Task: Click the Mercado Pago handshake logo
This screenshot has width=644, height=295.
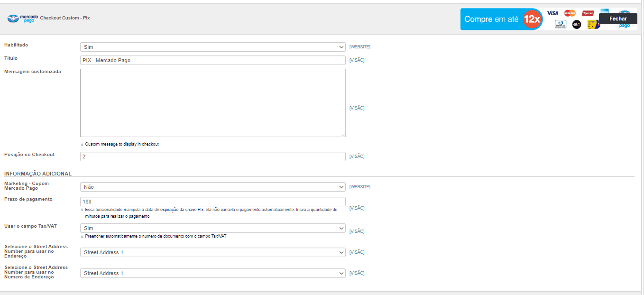Action: tap(23, 18)
